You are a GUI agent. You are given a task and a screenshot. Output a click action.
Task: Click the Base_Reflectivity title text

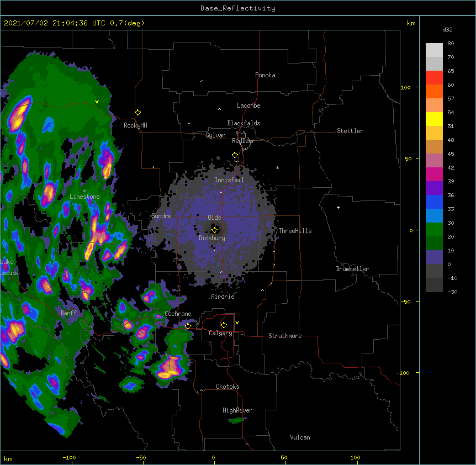[x=238, y=8]
